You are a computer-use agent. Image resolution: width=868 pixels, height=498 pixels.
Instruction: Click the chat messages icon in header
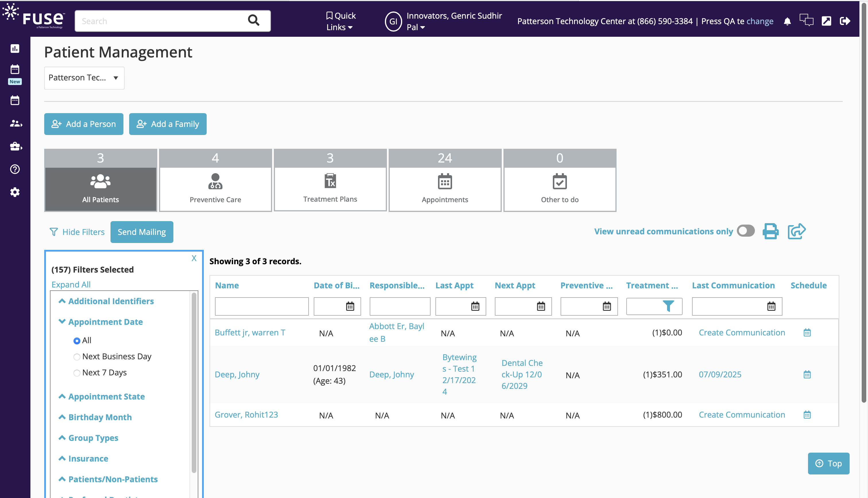(x=806, y=20)
